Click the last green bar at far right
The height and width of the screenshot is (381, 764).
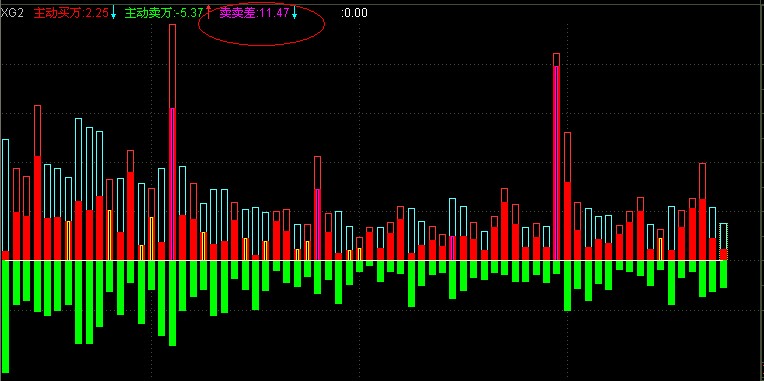(x=724, y=274)
